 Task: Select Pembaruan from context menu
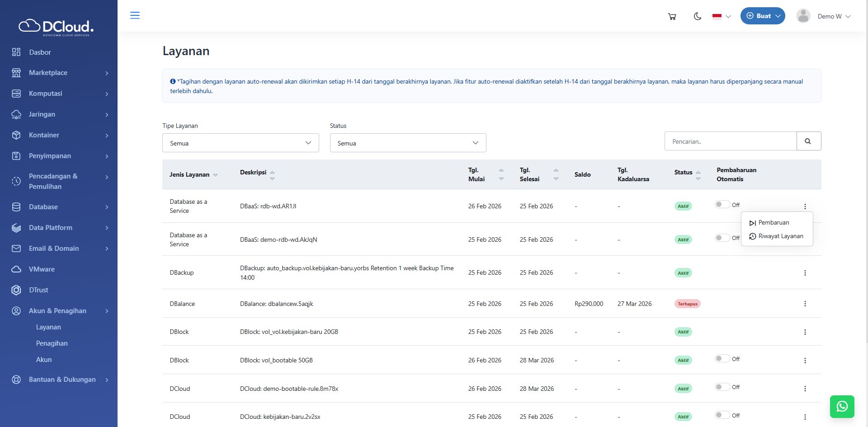click(773, 223)
